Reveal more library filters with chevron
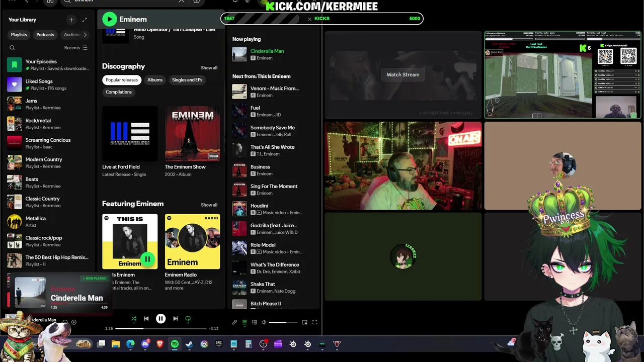644x362 pixels. 85,35
